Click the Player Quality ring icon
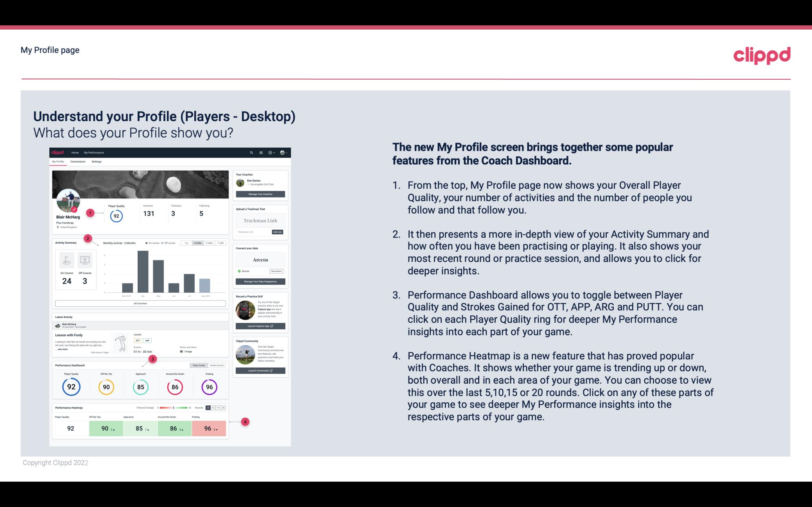The height and width of the screenshot is (507, 812). coord(71,386)
